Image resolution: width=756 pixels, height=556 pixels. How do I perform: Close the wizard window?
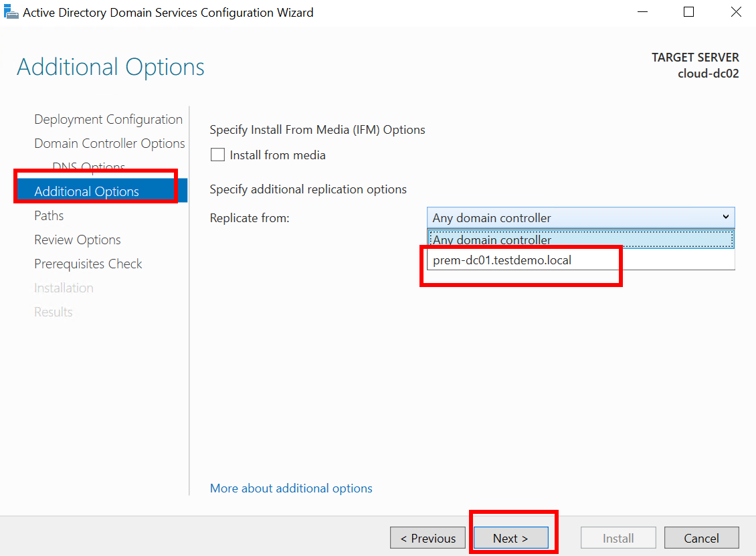click(736, 12)
